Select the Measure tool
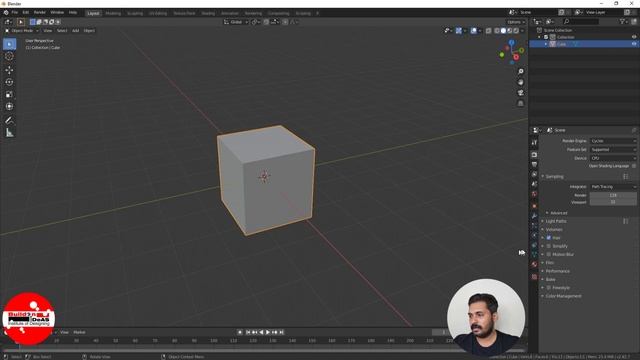Image resolution: width=640 pixels, height=360 pixels. (9, 133)
